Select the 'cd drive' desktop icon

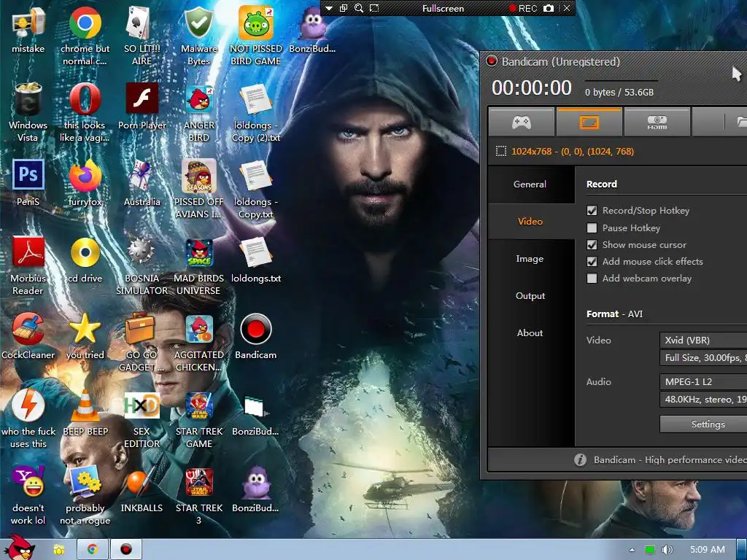click(85, 260)
